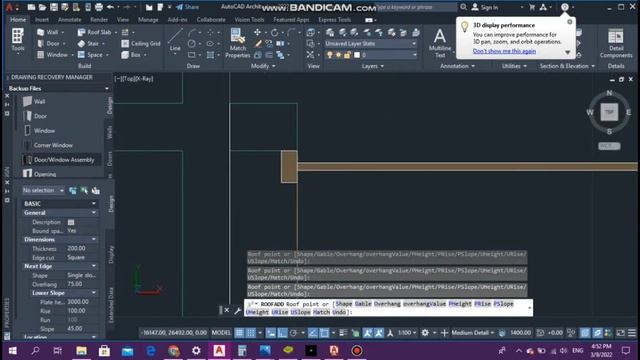Viewport: 640px width, 360px height.
Task: Choose the PSlope command option
Action: click(x=503, y=304)
